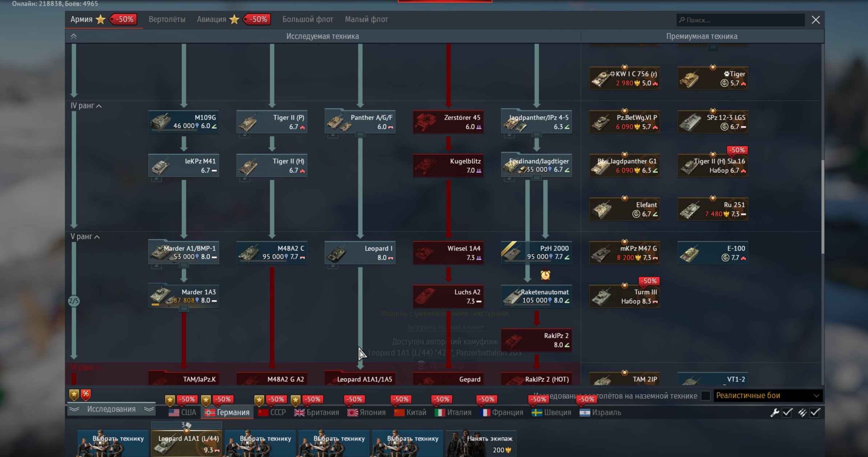Click the 2/5 rank progress badge

[74, 301]
